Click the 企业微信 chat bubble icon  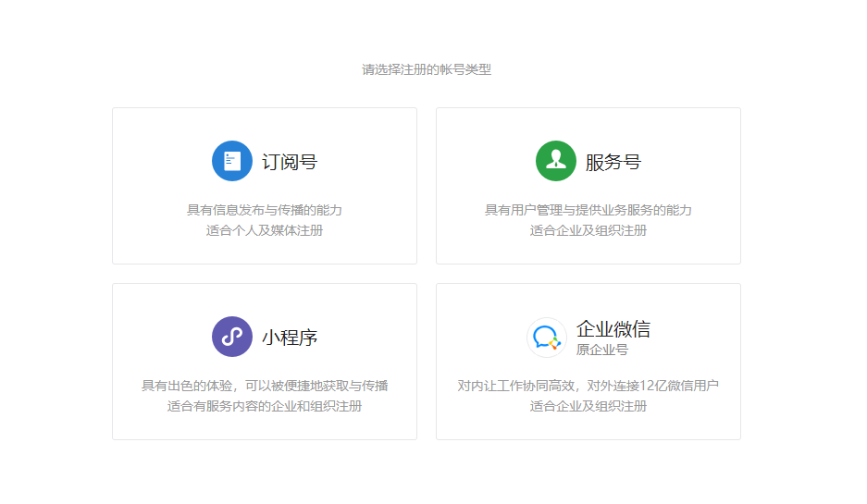pyautogui.click(x=546, y=337)
